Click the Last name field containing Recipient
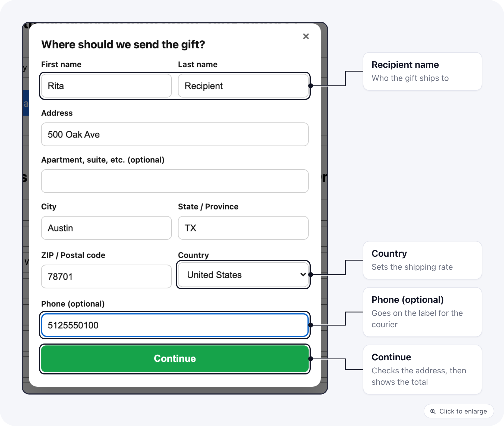 point(243,86)
